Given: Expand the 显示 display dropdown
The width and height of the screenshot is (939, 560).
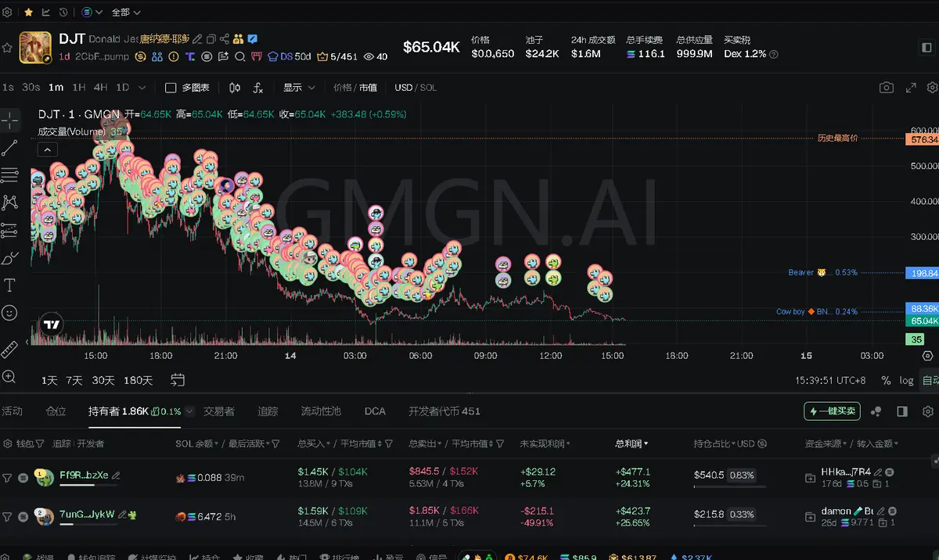Looking at the screenshot, I should [299, 88].
